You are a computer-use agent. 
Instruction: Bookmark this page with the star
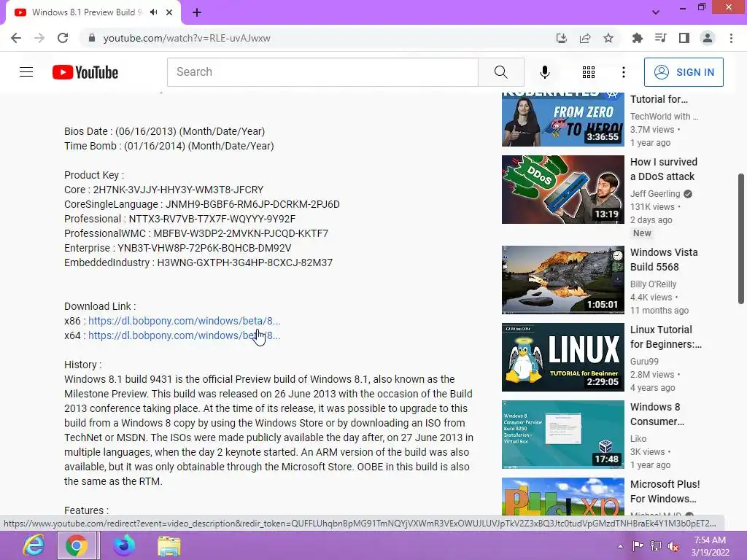tap(608, 38)
